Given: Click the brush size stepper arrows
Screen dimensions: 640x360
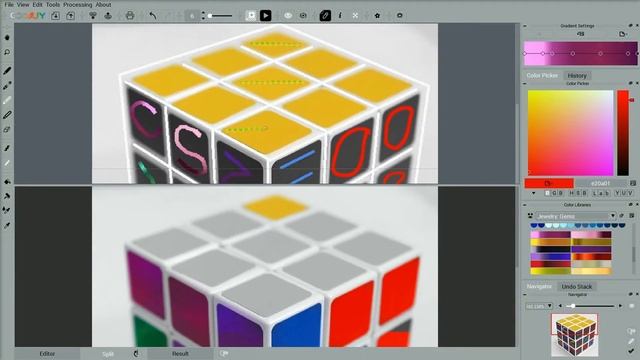Looking at the screenshot, I should click(x=203, y=16).
